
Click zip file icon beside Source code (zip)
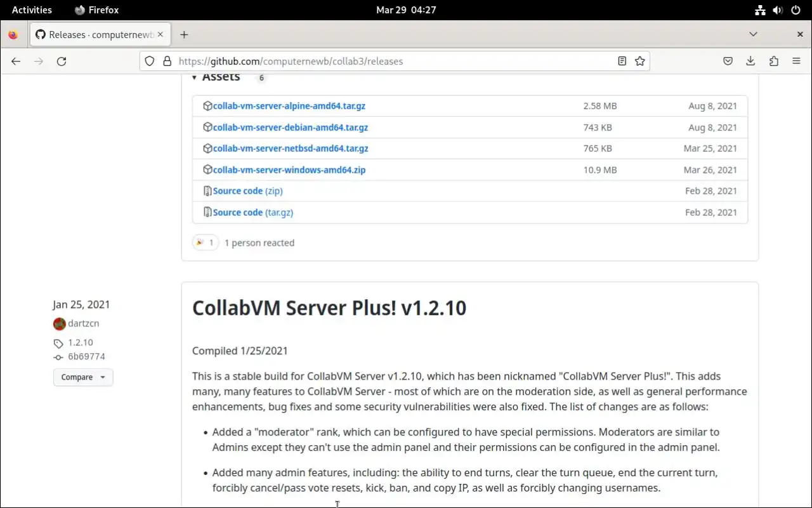(207, 190)
